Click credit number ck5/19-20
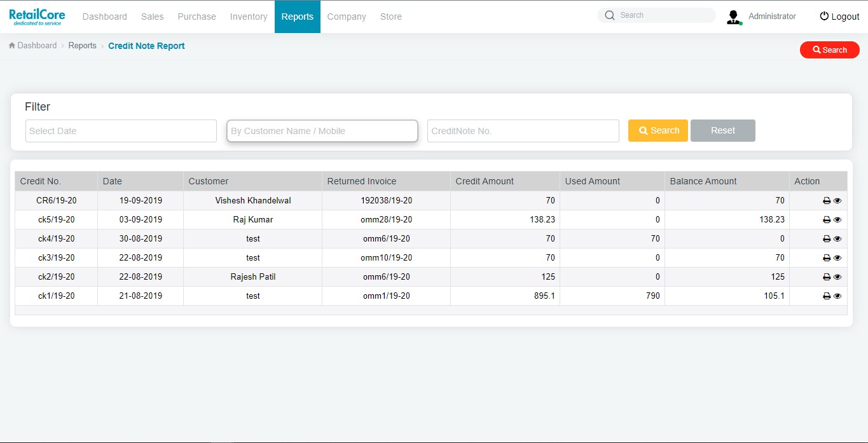This screenshot has height=443, width=868. (x=57, y=220)
